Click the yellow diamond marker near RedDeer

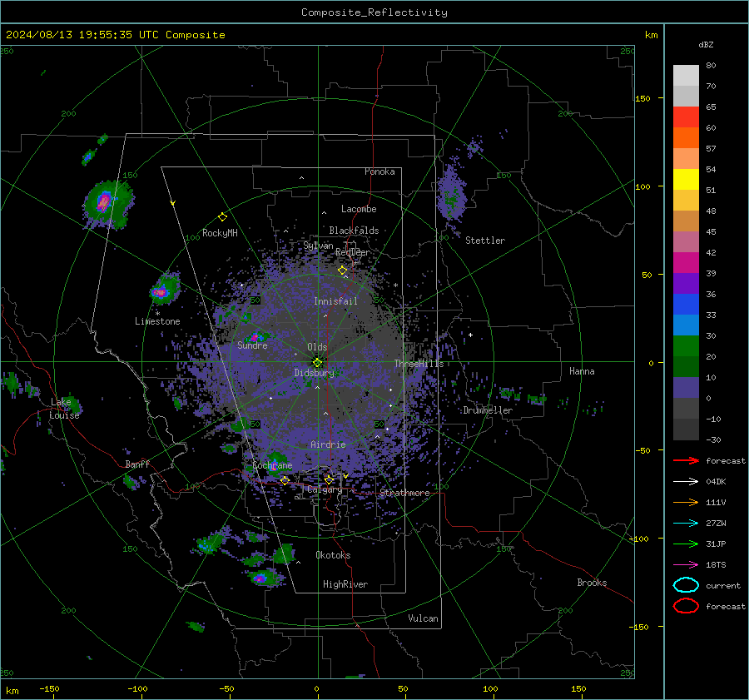[342, 271]
